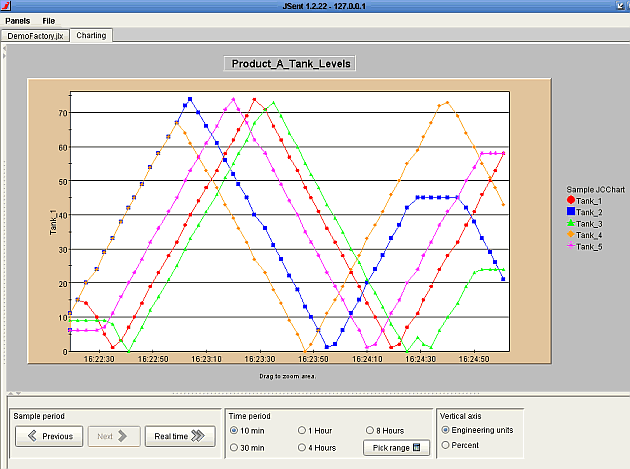The image size is (630, 469).
Task: Click the Tank_1 legend label
Action: pyautogui.click(x=589, y=201)
